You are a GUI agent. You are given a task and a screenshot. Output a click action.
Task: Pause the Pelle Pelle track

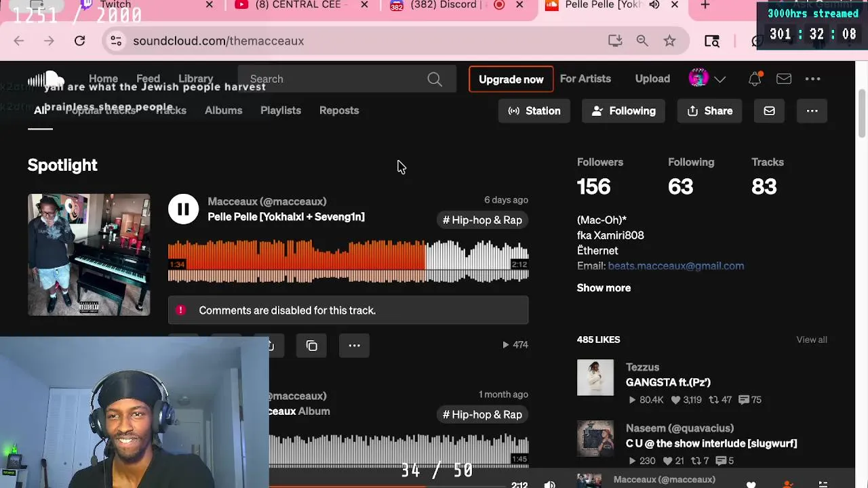pos(183,209)
